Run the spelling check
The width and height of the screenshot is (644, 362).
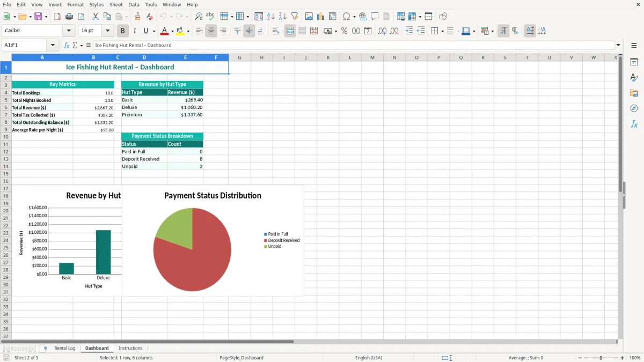210,17
